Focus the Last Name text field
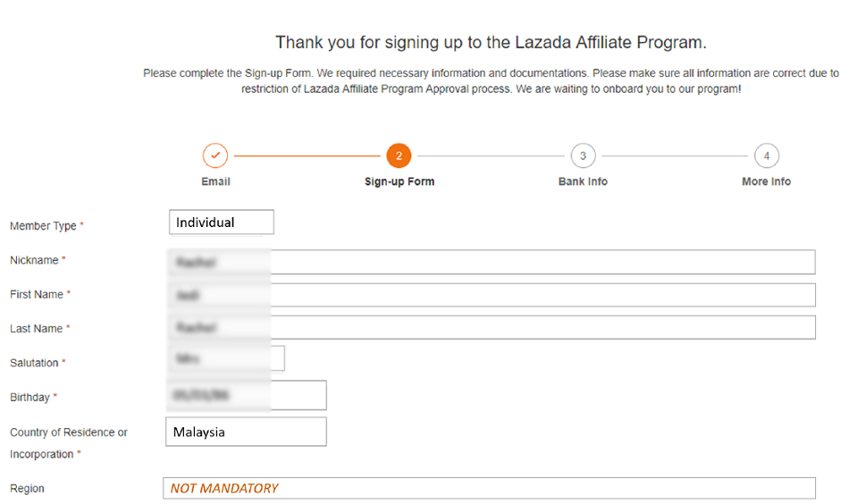This screenshot has width=849, height=504. [x=492, y=328]
